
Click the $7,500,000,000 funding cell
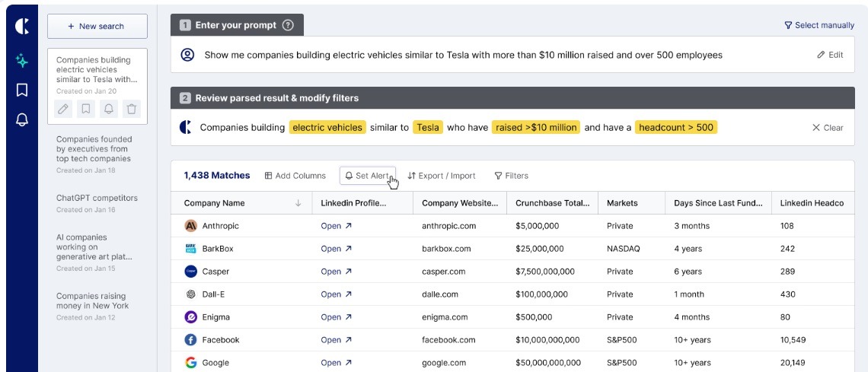(544, 272)
